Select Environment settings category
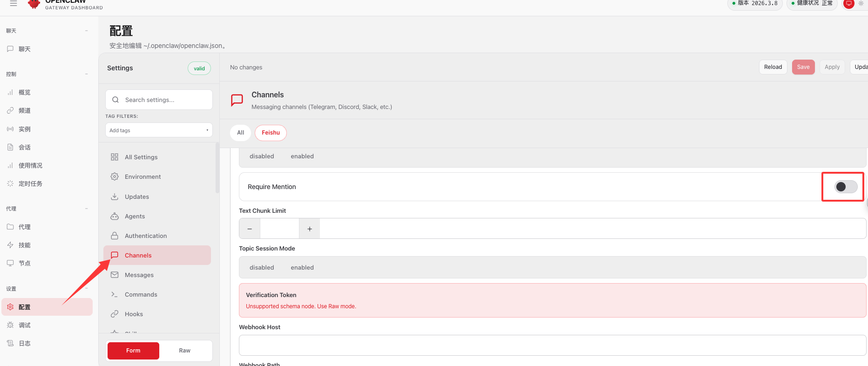 [x=157, y=176]
